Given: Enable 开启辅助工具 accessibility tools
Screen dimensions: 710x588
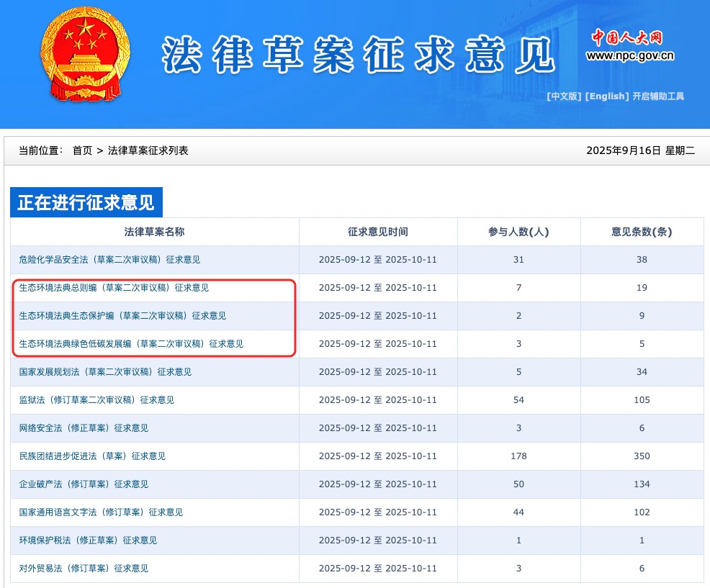Looking at the screenshot, I should [x=658, y=96].
